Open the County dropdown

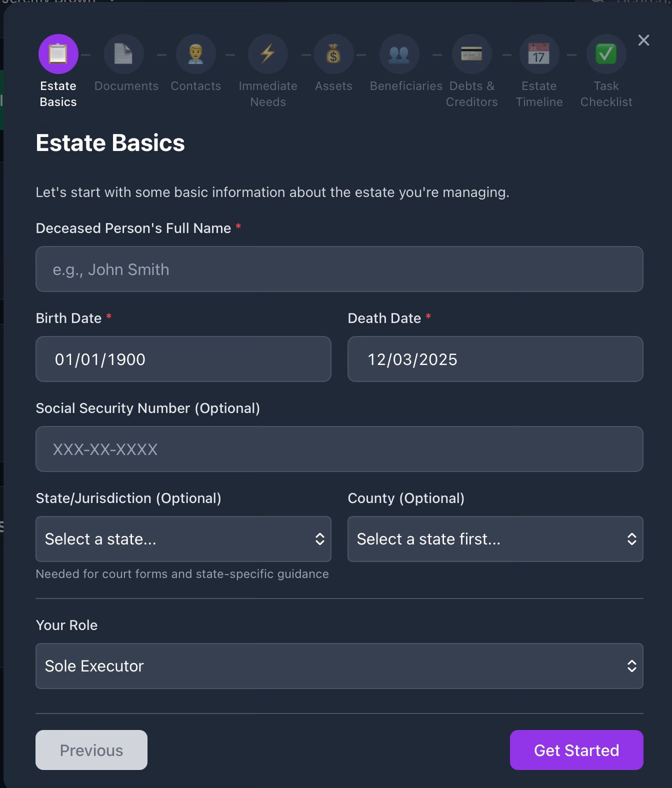coord(495,539)
